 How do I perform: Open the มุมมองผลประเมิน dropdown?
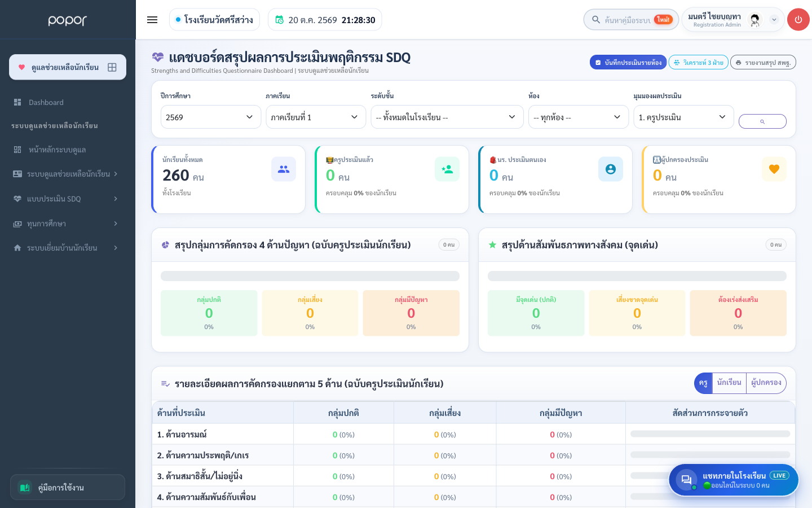pyautogui.click(x=683, y=117)
